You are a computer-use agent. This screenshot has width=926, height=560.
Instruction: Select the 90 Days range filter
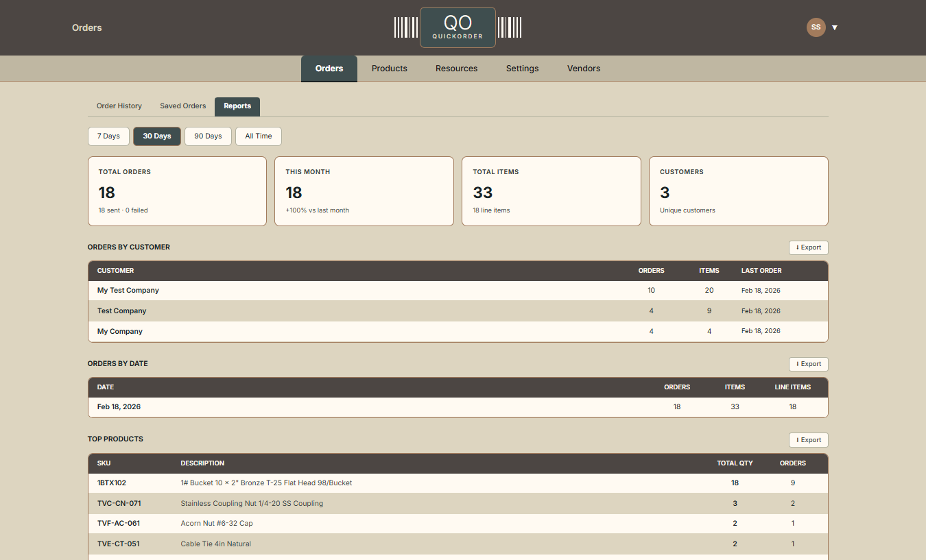point(208,136)
